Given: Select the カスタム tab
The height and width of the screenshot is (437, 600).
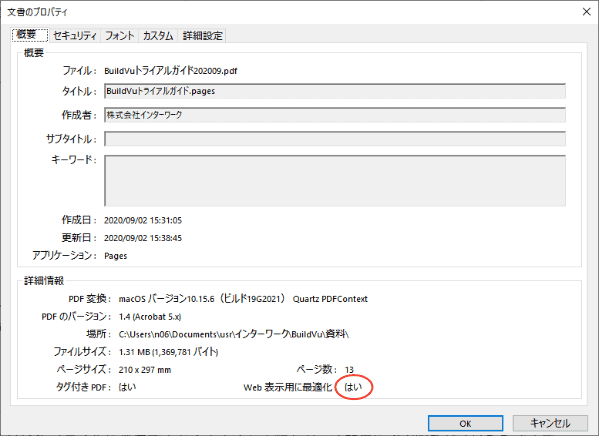Looking at the screenshot, I should [158, 36].
